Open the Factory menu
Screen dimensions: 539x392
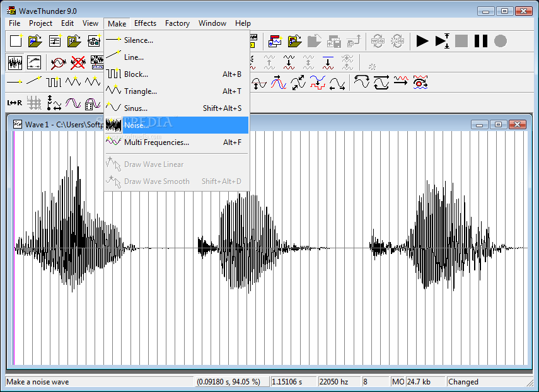coord(177,23)
